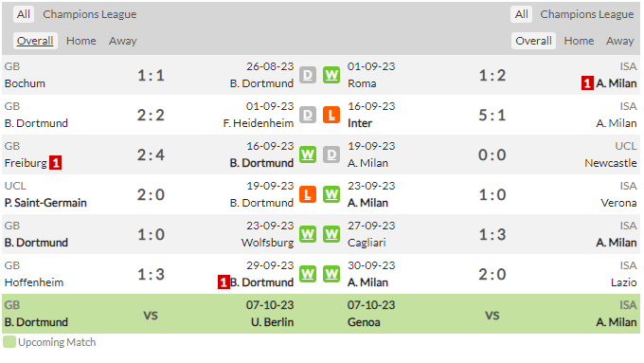644x363 pixels.
Task: Select the left Champions League filter tab
Action: (90, 14)
